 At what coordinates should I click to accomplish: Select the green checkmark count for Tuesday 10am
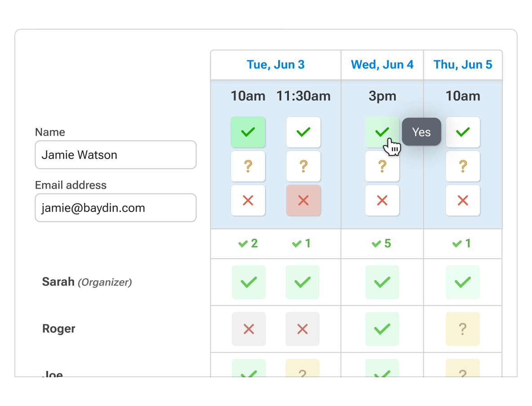(248, 243)
